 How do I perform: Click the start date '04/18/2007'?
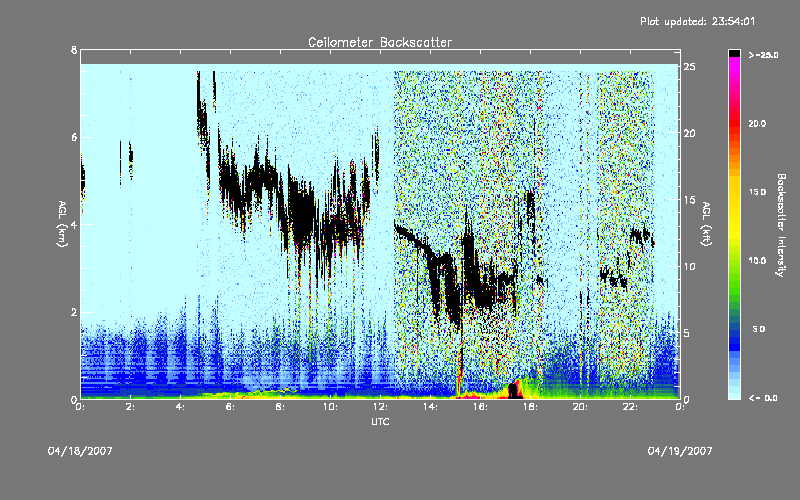click(80, 451)
